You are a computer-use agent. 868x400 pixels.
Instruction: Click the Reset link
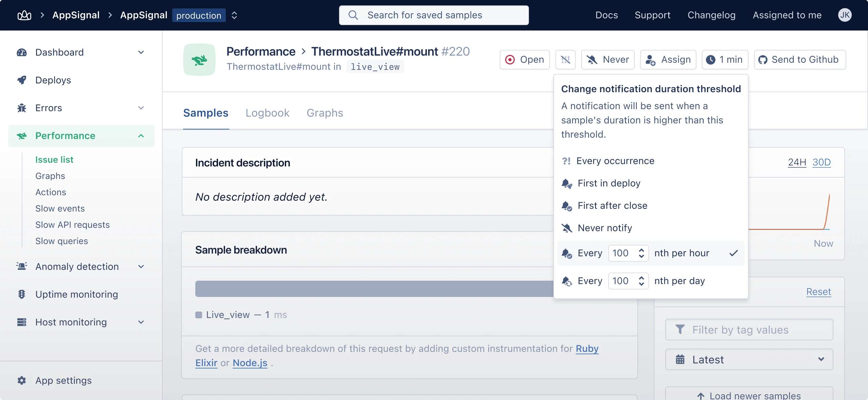click(818, 292)
